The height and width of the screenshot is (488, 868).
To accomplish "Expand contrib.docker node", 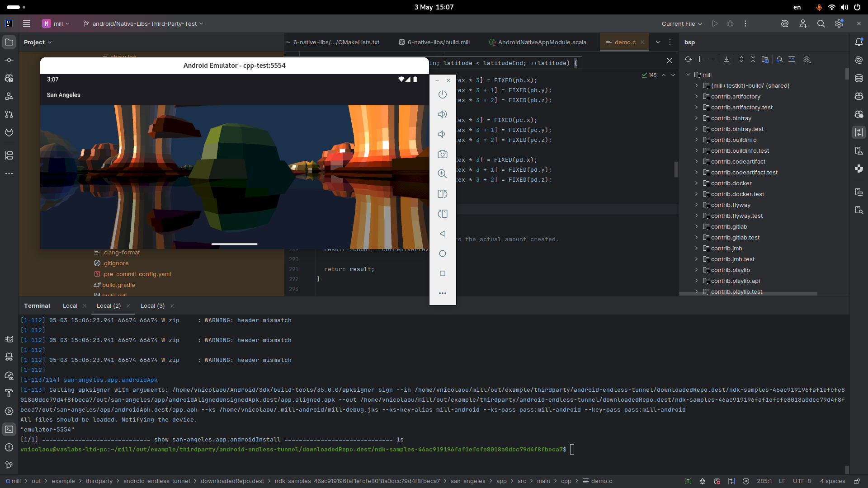I will [697, 183].
